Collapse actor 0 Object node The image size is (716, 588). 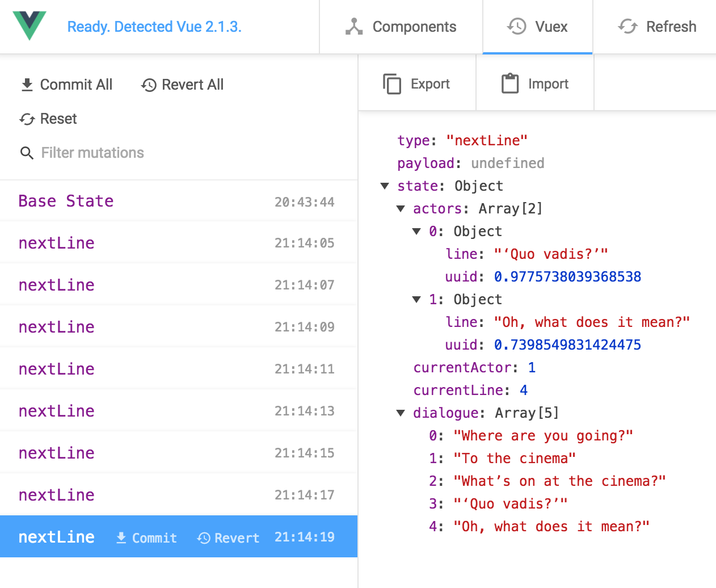coord(416,232)
